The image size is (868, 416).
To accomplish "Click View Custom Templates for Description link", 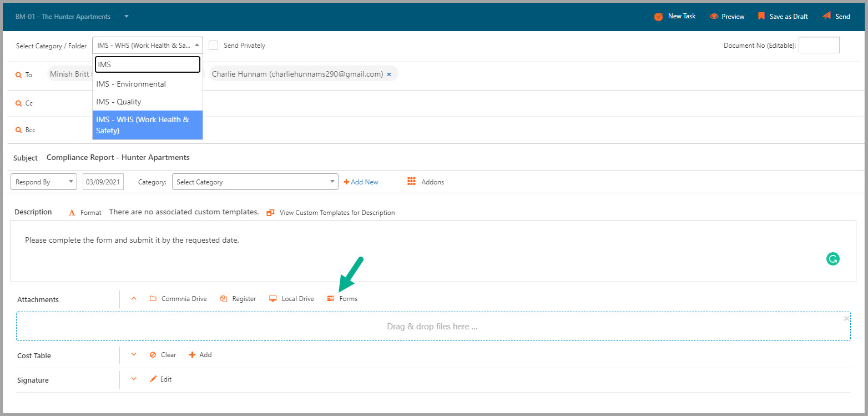I will pos(337,213).
